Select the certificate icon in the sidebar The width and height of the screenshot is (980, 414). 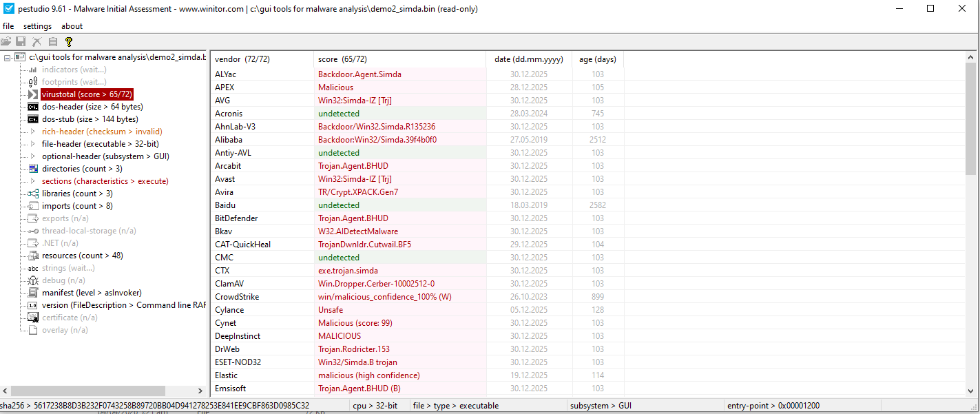click(32, 318)
